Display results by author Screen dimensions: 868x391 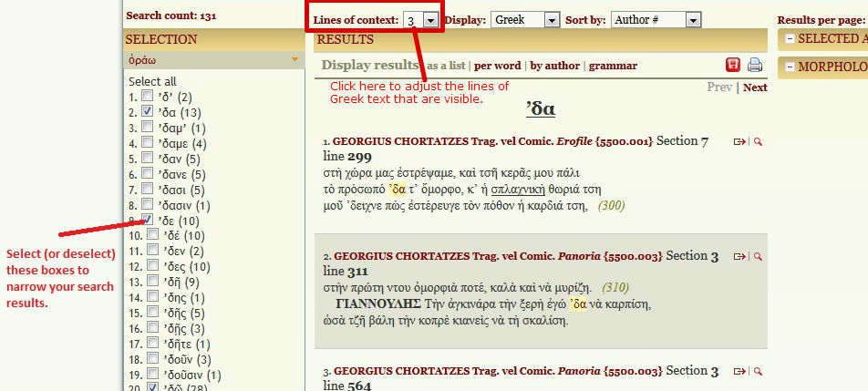pyautogui.click(x=554, y=66)
